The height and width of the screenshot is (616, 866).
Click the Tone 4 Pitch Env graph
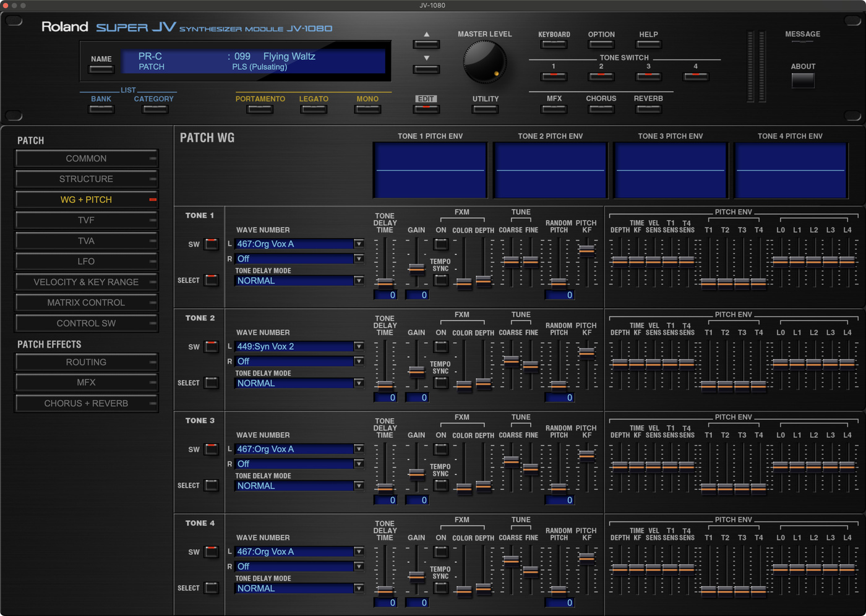790,170
